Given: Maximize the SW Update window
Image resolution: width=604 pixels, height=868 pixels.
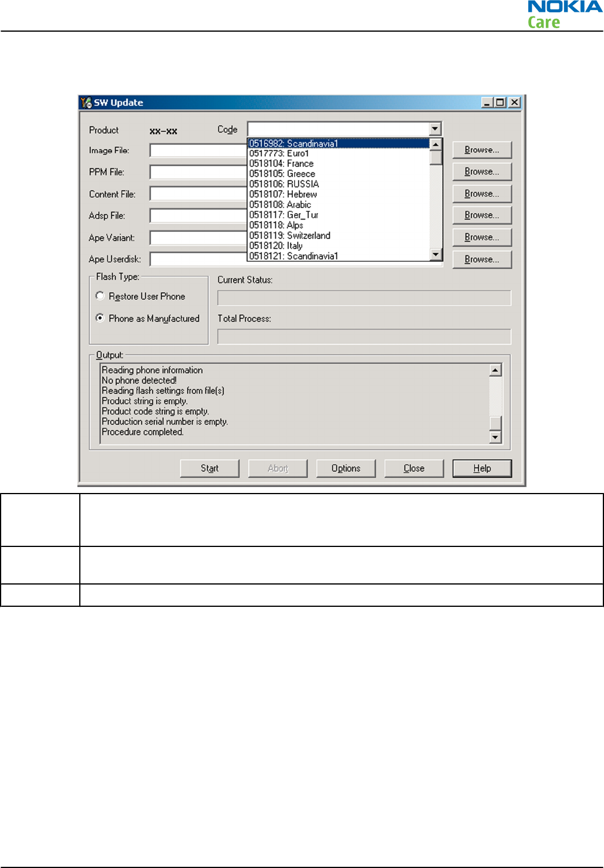Looking at the screenshot, I should click(x=500, y=103).
